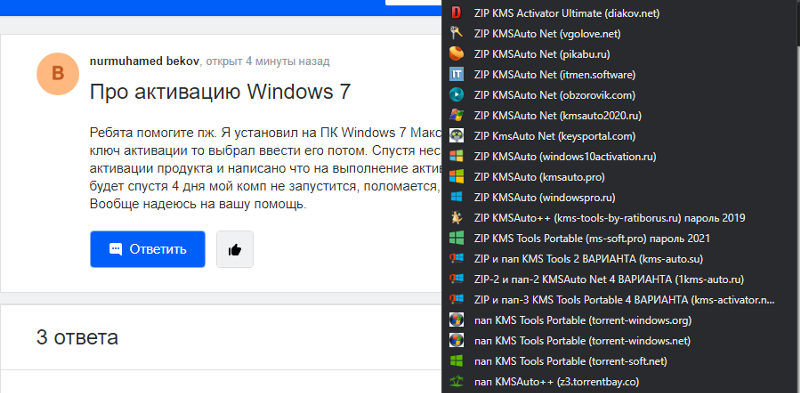Image resolution: width=800 pixels, height=393 pixels.
Task: Click the orange B user avatar
Action: pyautogui.click(x=58, y=73)
